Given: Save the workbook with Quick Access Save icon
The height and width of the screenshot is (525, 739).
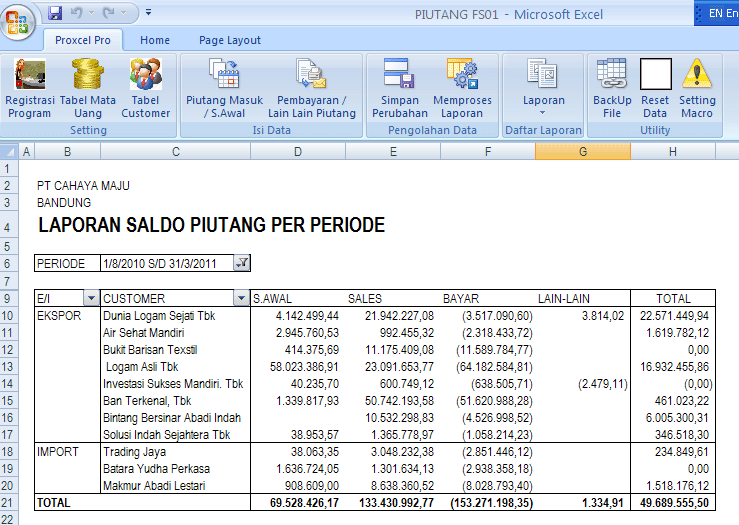Looking at the screenshot, I should pyautogui.click(x=55, y=13).
